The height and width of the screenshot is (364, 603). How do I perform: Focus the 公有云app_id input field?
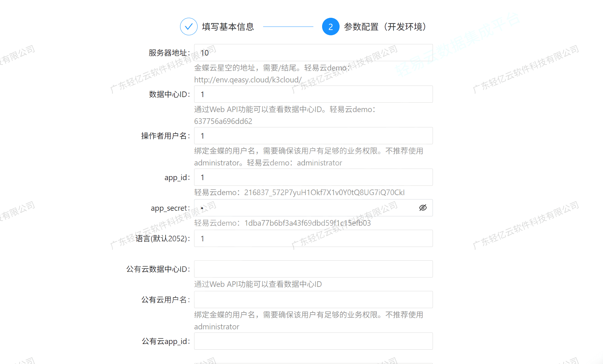pyautogui.click(x=313, y=341)
